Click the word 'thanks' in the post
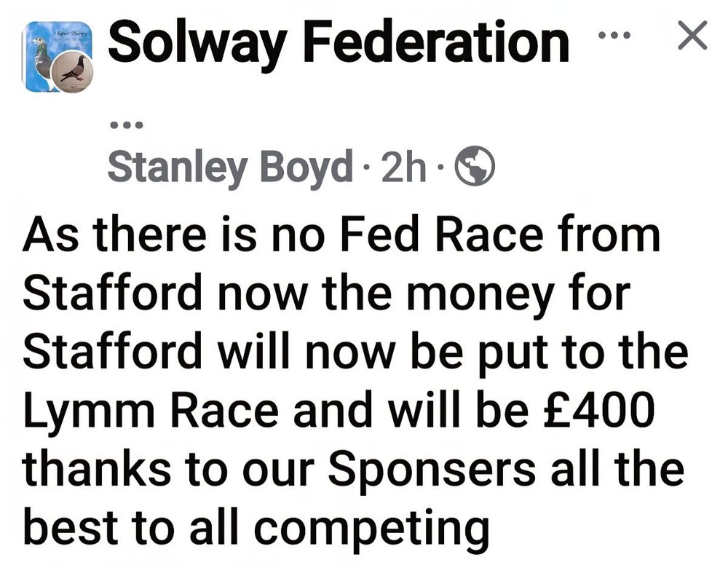Screen dimensions: 728x568 [x=95, y=468]
